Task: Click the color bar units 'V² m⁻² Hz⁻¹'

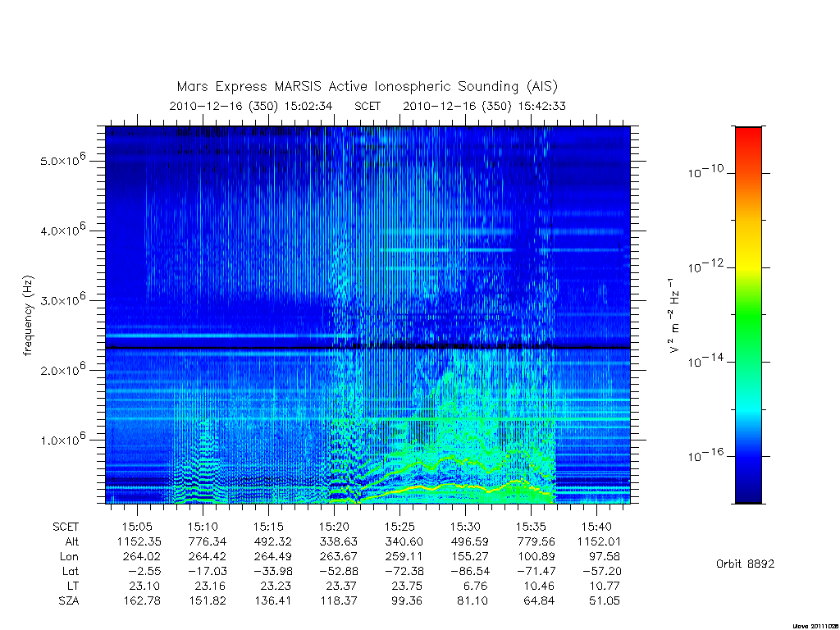Action: pyautogui.click(x=674, y=316)
